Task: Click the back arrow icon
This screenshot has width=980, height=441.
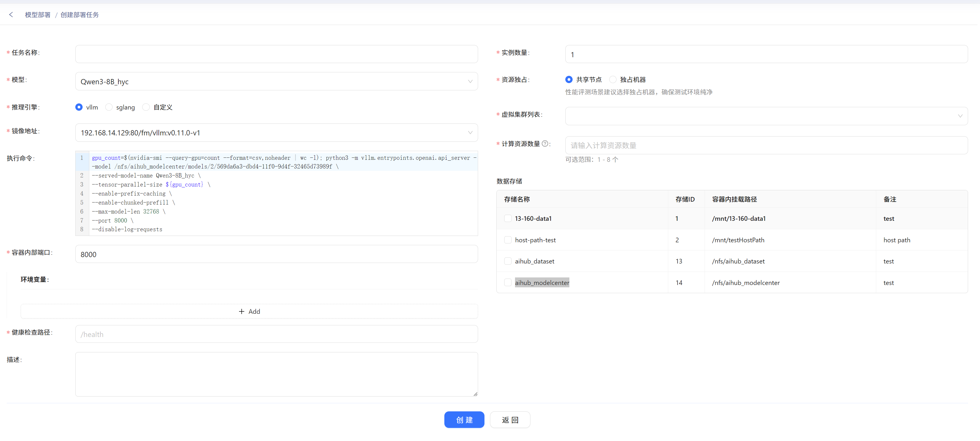Action: (11, 15)
